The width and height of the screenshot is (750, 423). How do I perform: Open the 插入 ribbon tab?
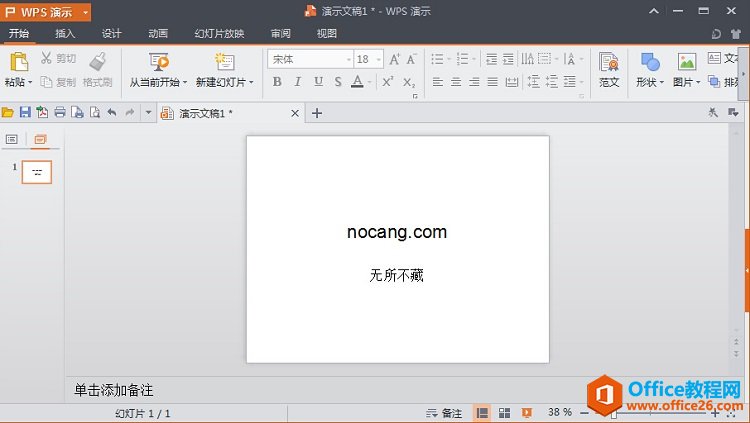point(65,33)
